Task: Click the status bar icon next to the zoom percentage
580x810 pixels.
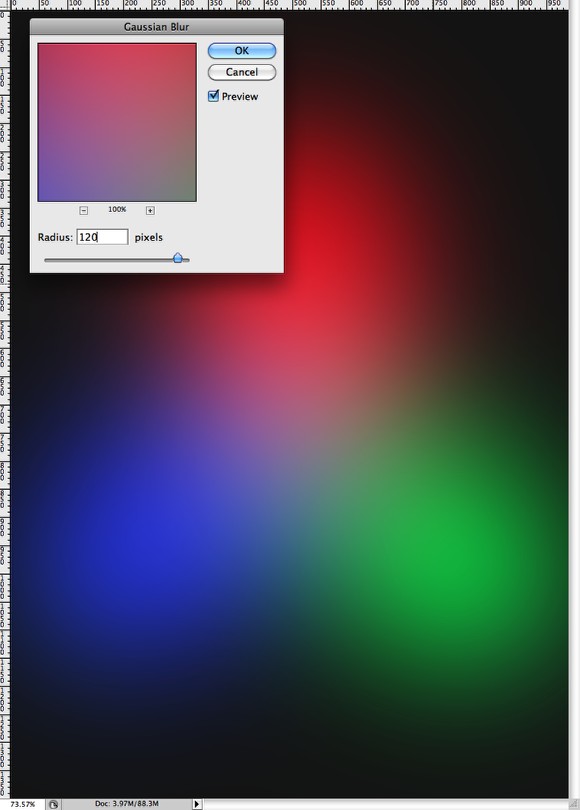Action: click(53, 804)
